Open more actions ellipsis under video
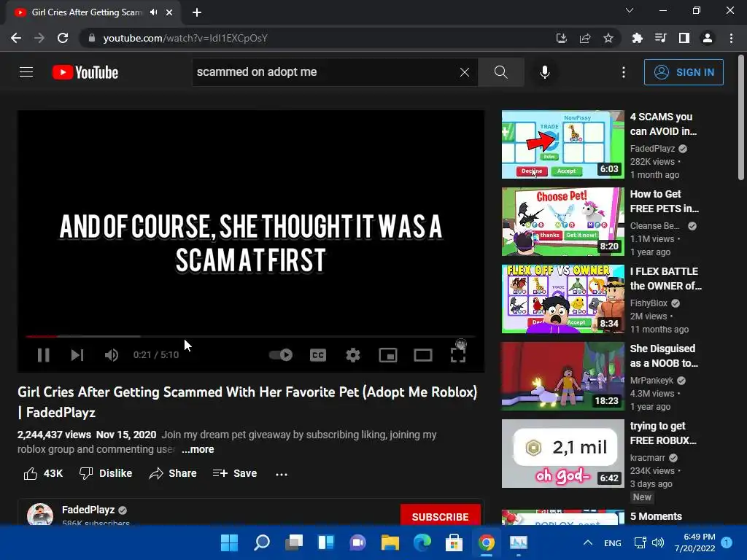The height and width of the screenshot is (560, 747). click(282, 474)
